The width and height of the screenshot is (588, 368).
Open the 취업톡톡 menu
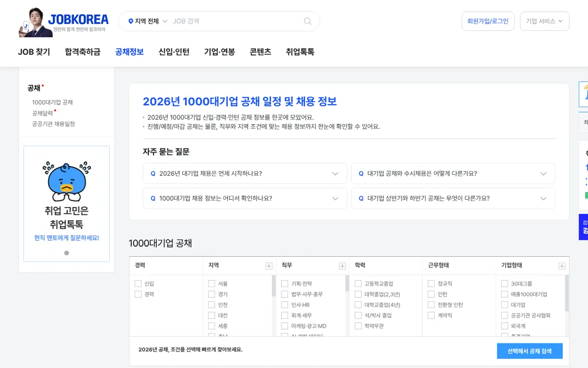pos(300,52)
